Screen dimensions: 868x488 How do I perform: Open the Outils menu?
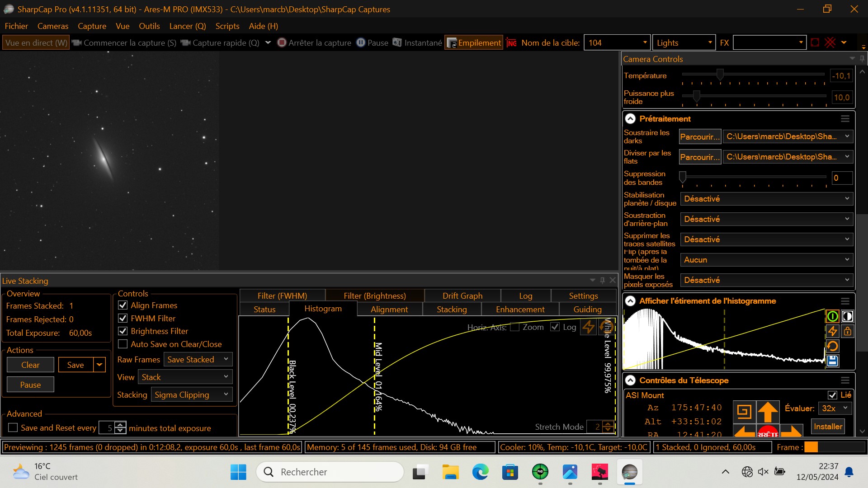(x=149, y=26)
